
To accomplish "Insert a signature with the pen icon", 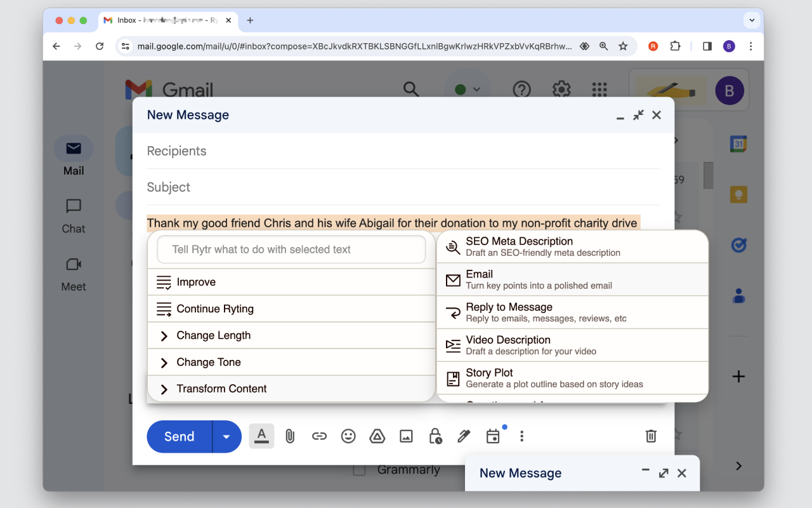I will pos(463,436).
